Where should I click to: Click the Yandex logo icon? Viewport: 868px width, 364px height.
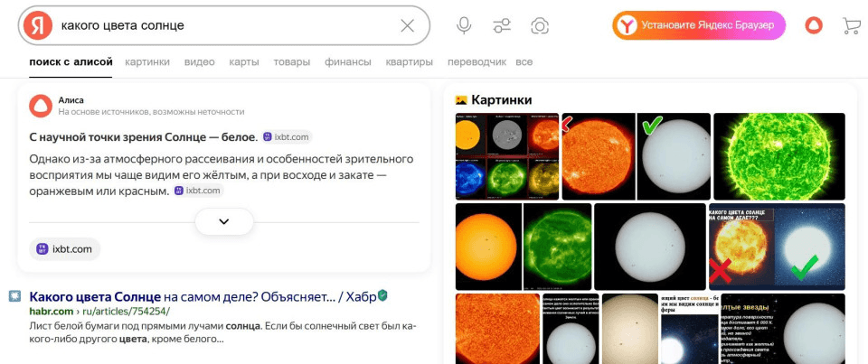tap(38, 25)
